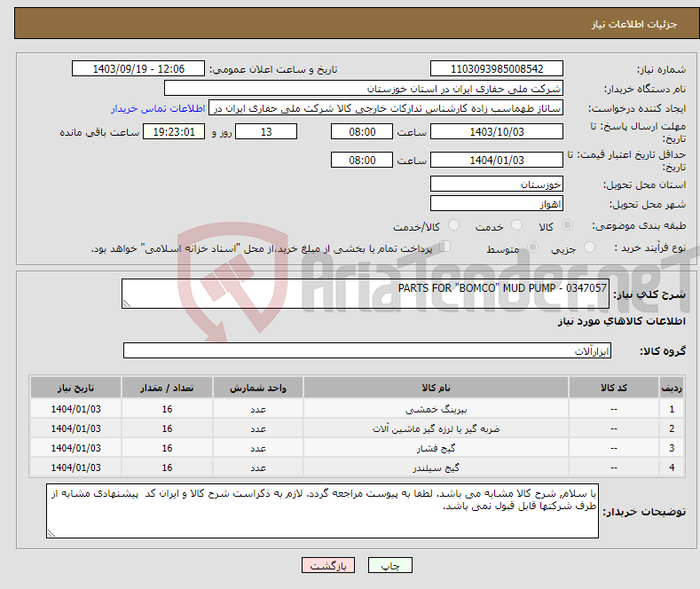Click the نام کالا column header
This screenshot has height=589, width=700.
click(436, 388)
